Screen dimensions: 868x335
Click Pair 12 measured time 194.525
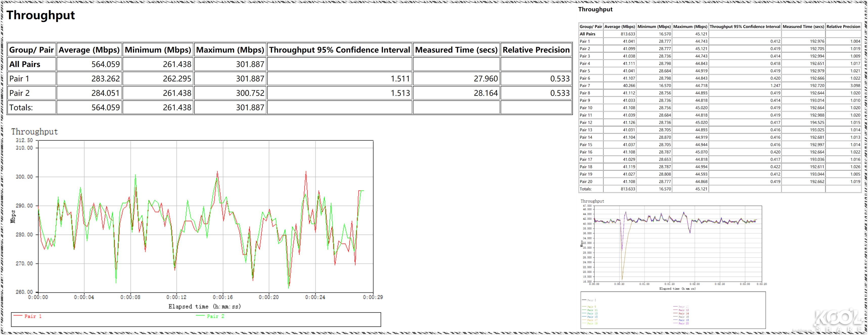817,123
